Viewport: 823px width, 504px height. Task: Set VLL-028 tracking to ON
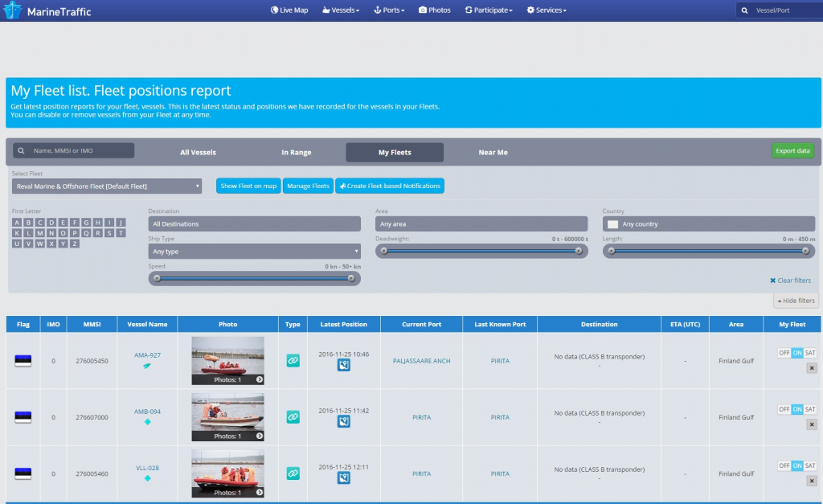point(797,465)
